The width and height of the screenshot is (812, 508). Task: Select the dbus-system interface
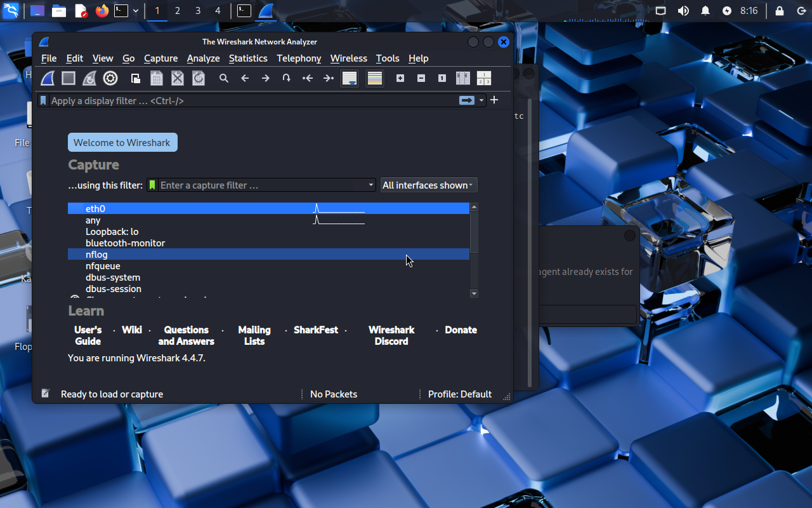coord(268,277)
